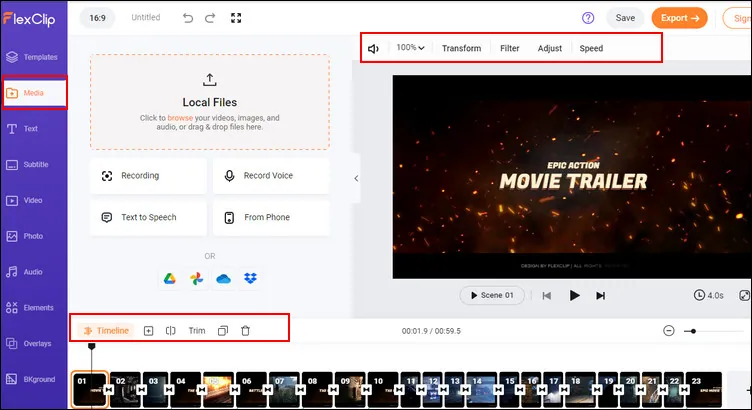Start a screen Recording
Viewport: 752px width, 410px height.
pyautogui.click(x=148, y=176)
